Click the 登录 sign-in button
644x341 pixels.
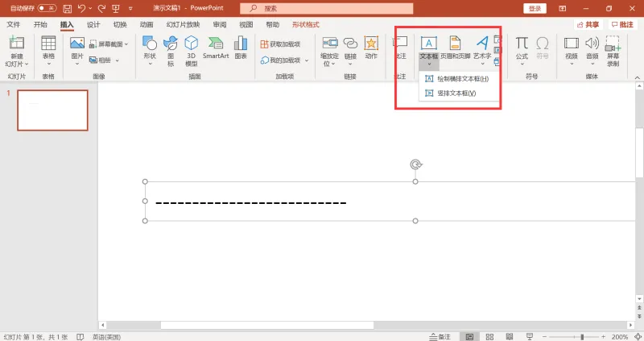coord(535,8)
